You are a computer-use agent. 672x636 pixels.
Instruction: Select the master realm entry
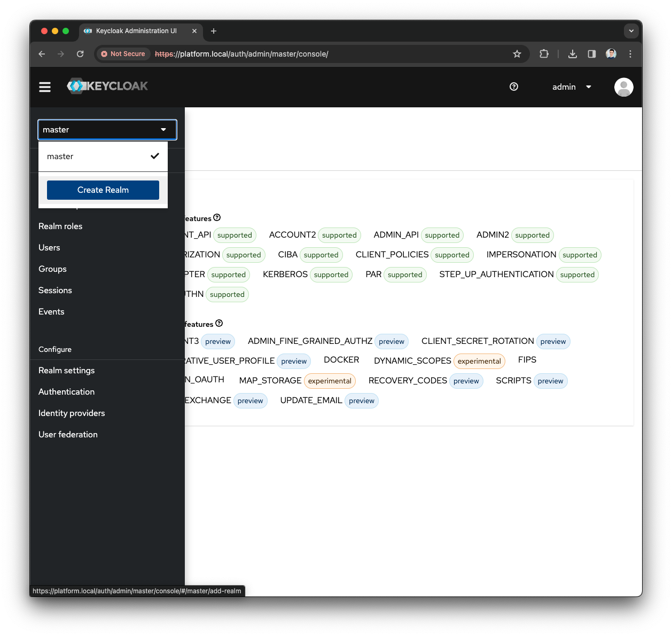pos(103,156)
